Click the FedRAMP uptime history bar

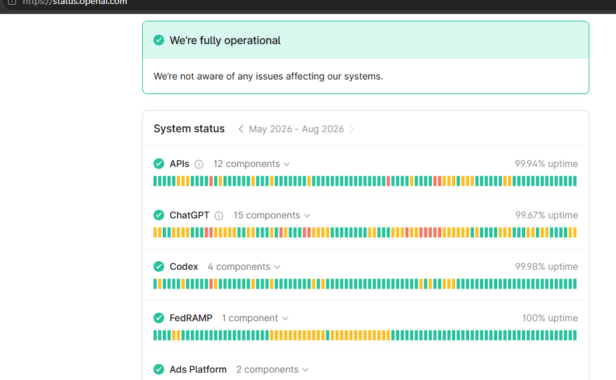pyautogui.click(x=365, y=335)
